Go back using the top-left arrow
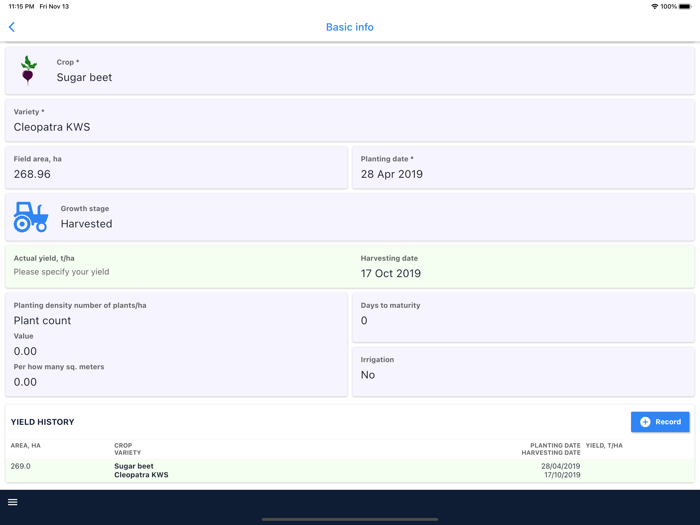Screen dimensions: 700x525 click(12, 27)
